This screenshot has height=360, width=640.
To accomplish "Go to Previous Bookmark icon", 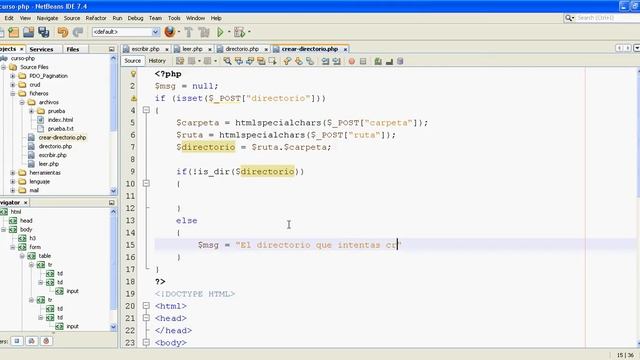I will coord(287,61).
